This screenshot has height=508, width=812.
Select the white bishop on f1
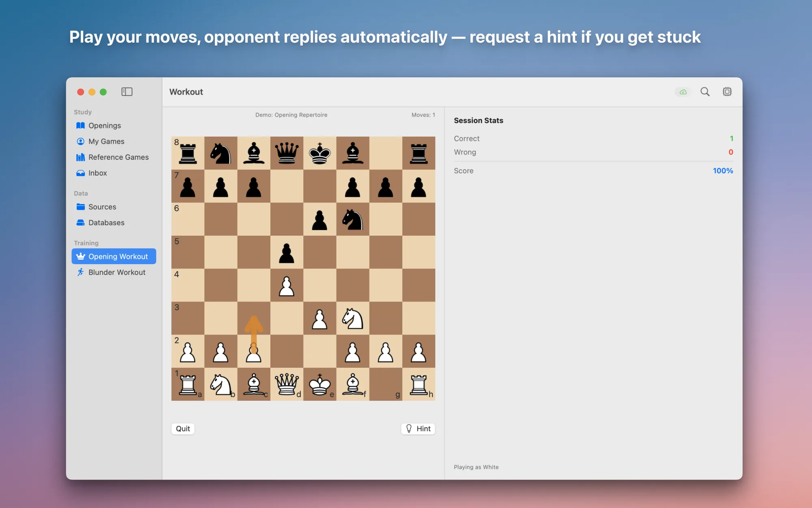click(x=353, y=384)
